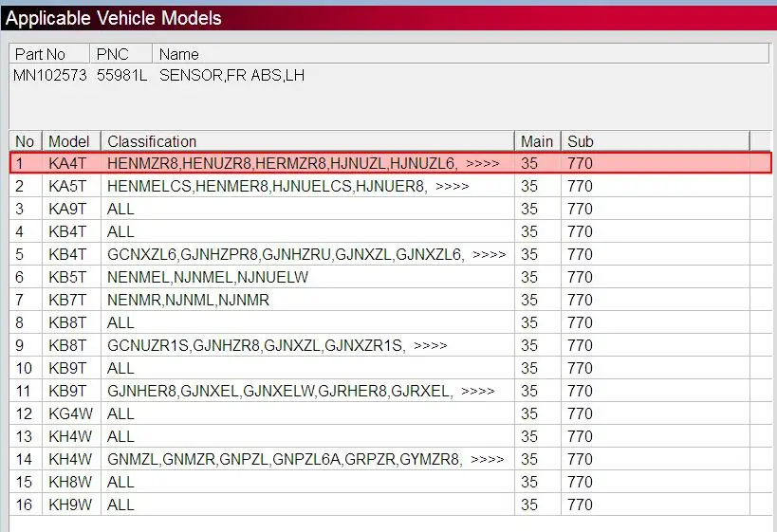Viewport: 777px width, 532px height.
Task: Select the name SENSOR,FR ABS,LH
Action: pos(231,75)
